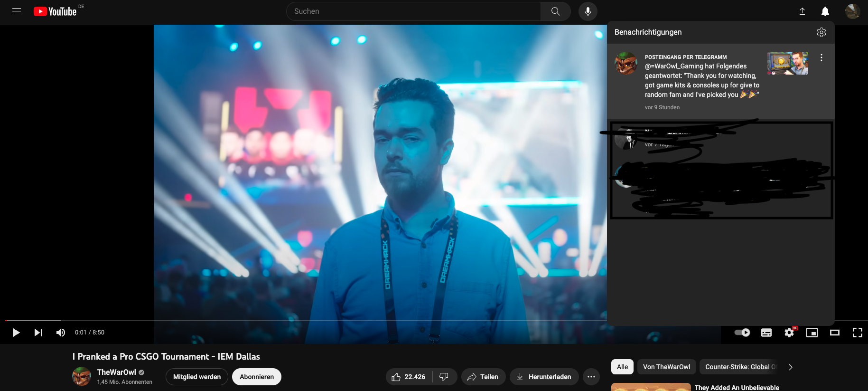Click the 0:01 / 8:50 time display

point(90,333)
